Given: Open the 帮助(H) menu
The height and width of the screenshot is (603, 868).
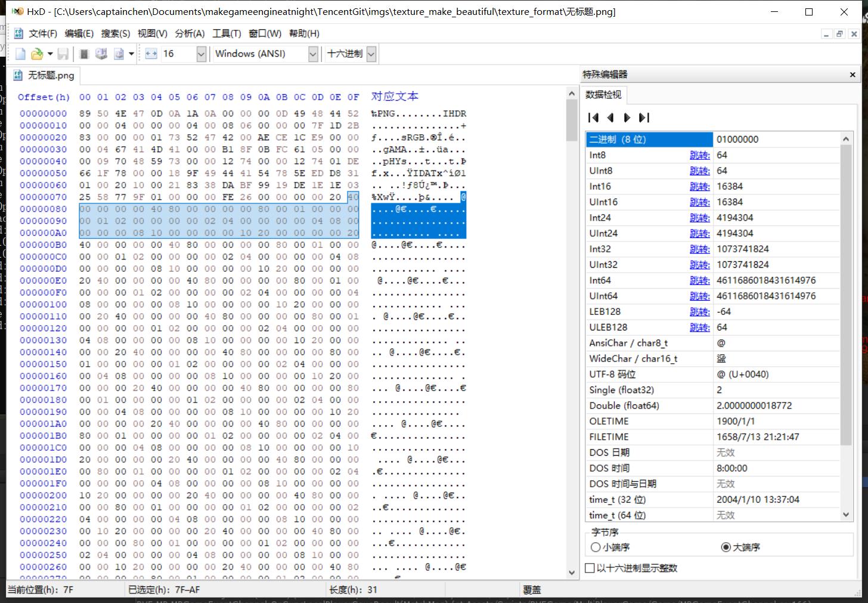Looking at the screenshot, I should click(304, 33).
